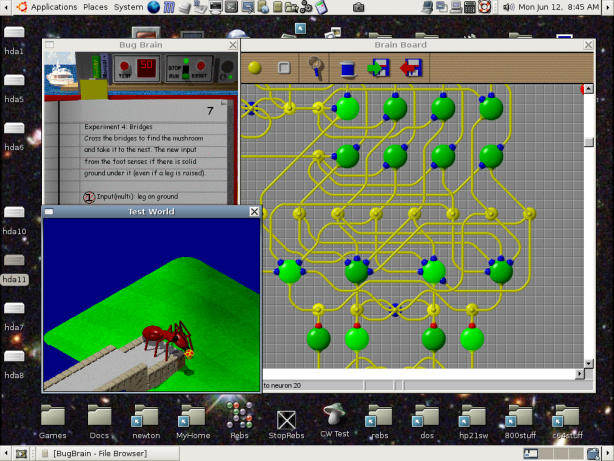Image resolution: width=614 pixels, height=461 pixels.
Task: Select the gray square tool in Brain Board
Action: point(284,68)
